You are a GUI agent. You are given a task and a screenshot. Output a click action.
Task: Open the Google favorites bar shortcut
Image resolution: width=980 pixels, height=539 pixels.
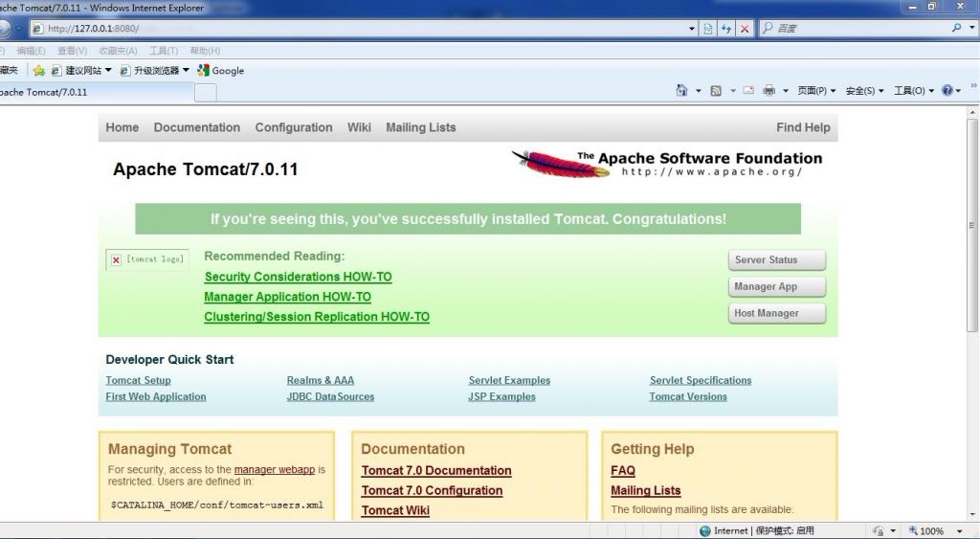point(221,71)
